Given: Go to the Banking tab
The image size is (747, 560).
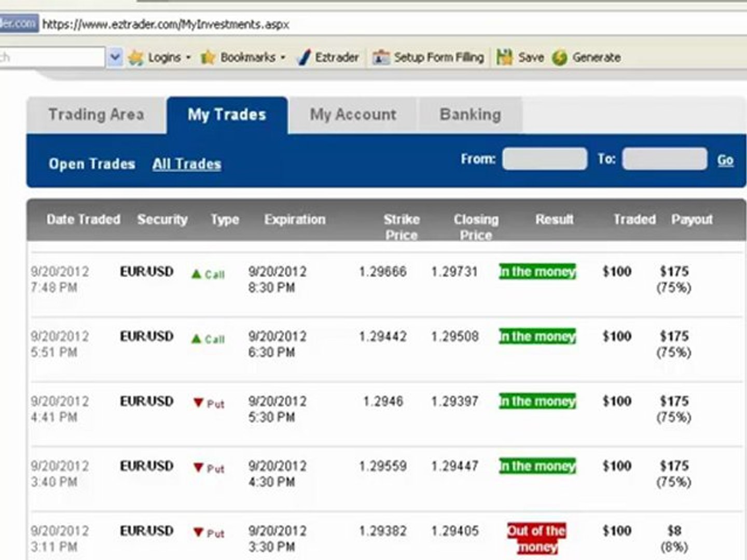Looking at the screenshot, I should click(x=471, y=115).
